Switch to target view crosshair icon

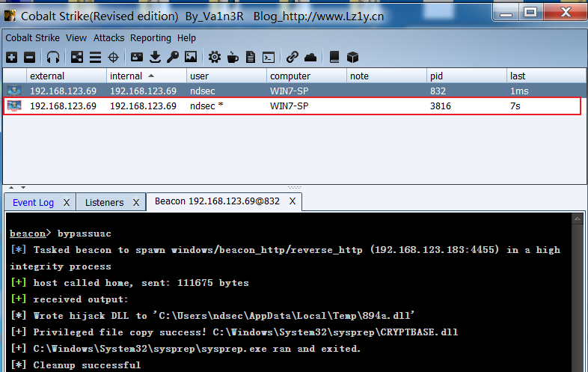113,58
